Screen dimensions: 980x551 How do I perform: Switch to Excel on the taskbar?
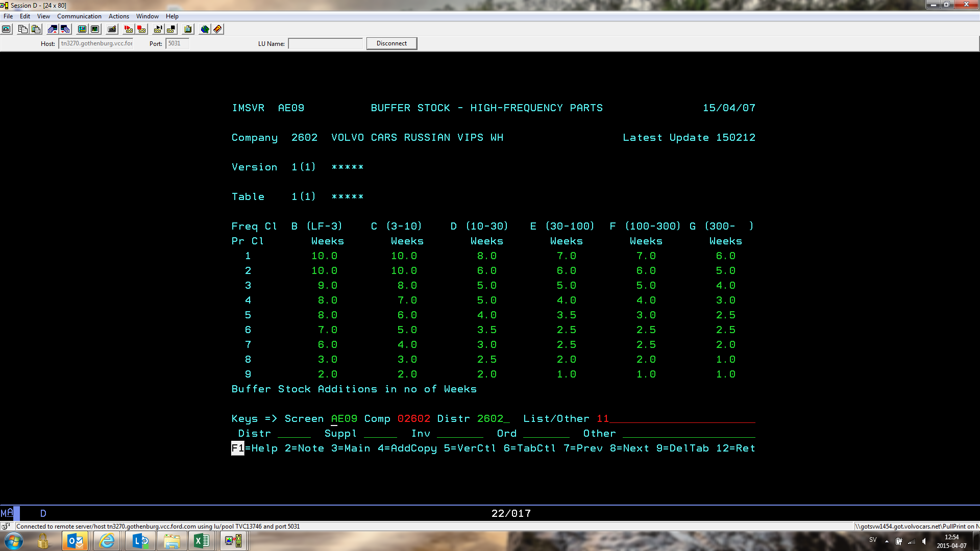point(202,541)
